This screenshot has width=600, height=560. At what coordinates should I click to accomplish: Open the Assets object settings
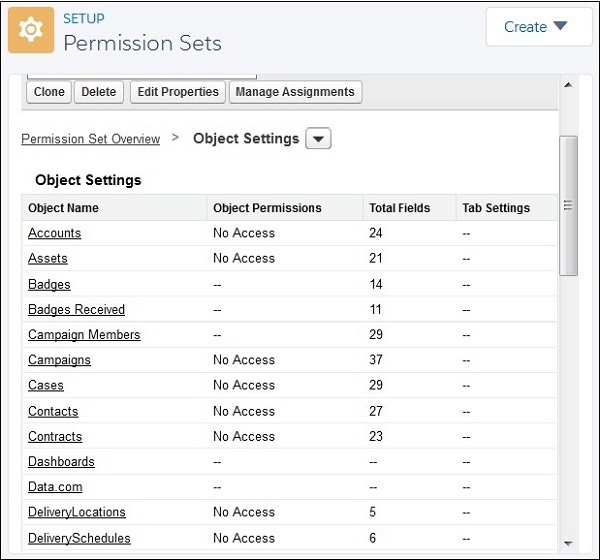tap(48, 258)
